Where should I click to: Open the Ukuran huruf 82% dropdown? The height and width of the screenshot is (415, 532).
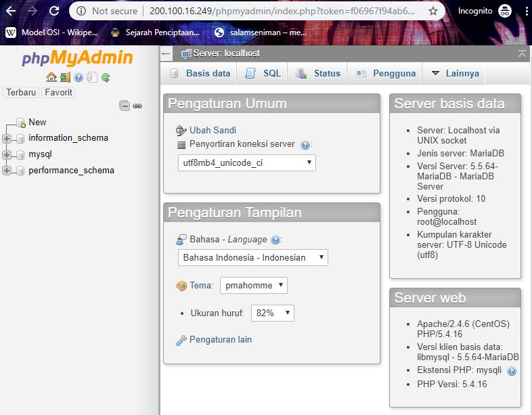[273, 313]
